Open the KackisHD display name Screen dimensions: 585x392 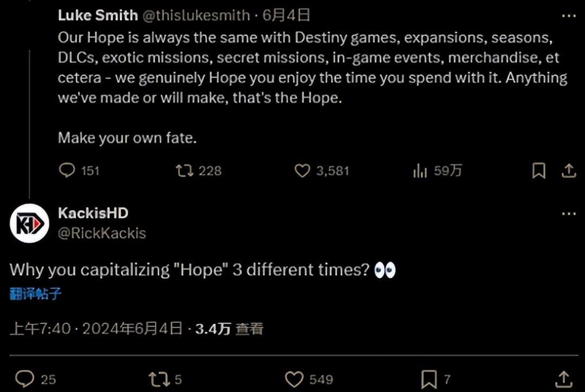[93, 213]
